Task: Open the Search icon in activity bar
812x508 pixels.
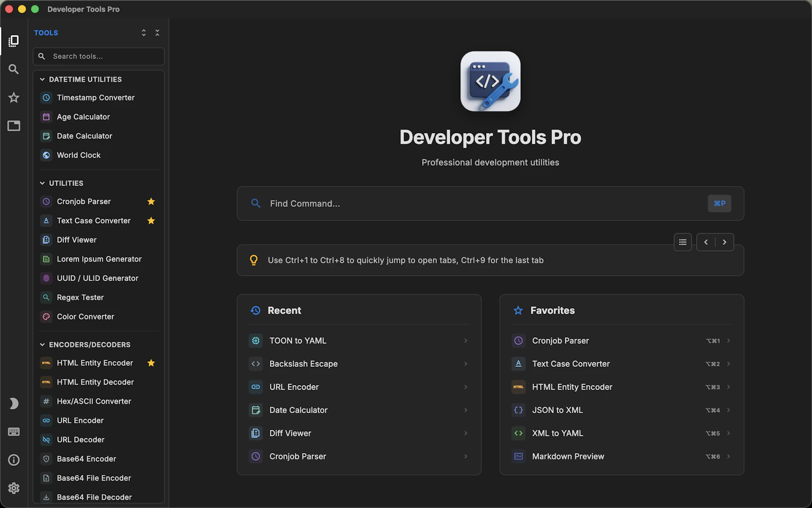Action: click(x=14, y=69)
